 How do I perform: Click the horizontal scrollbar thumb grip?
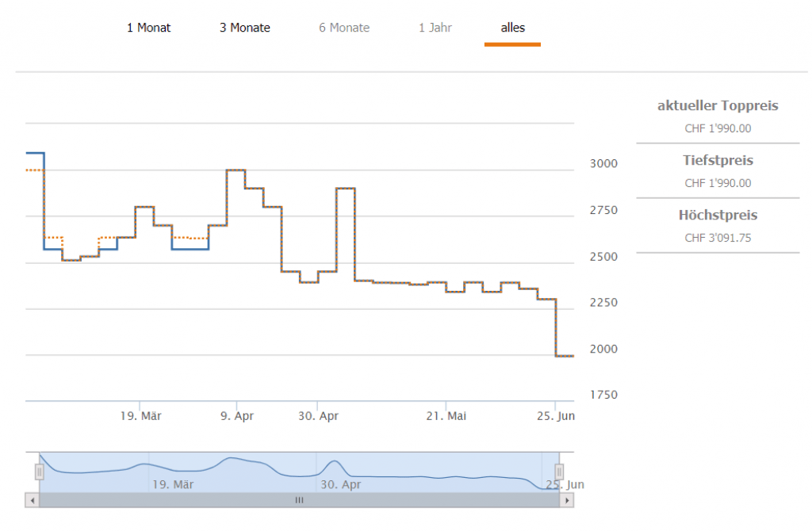coord(300,500)
